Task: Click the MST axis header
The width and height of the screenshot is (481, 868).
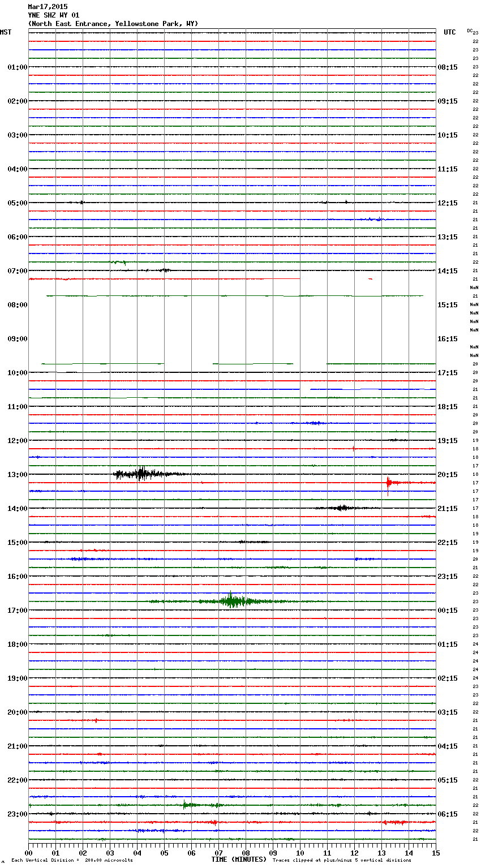Action: coord(6,32)
